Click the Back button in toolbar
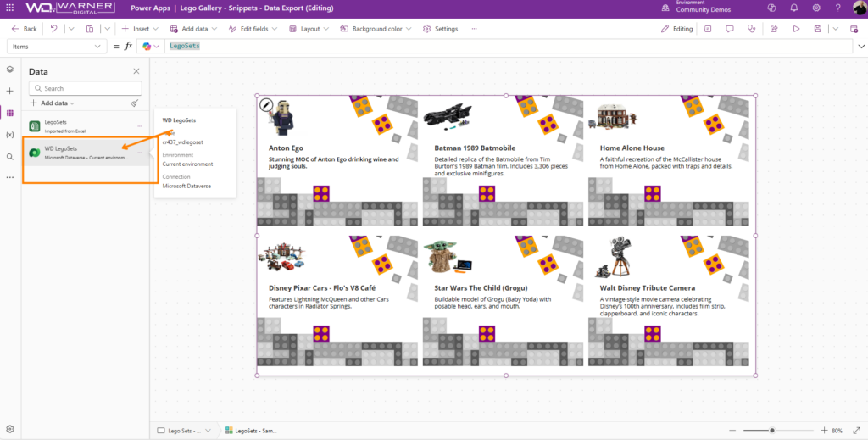Image resolution: width=868 pixels, height=440 pixels. [x=25, y=29]
